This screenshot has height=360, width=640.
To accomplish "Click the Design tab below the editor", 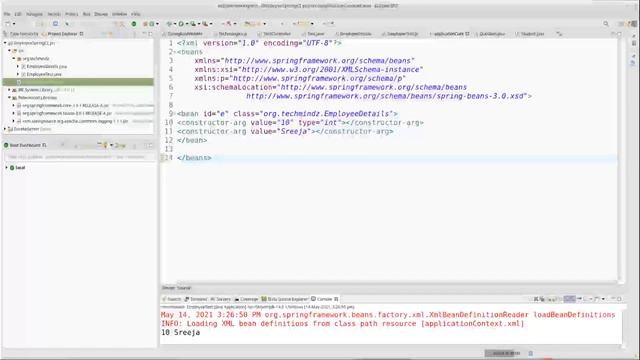I will (x=168, y=288).
